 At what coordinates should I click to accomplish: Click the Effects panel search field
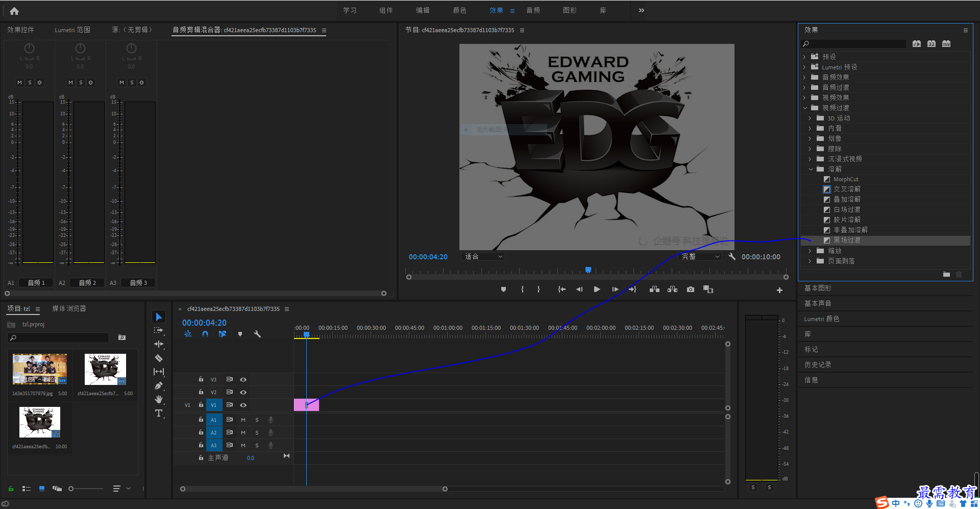[x=853, y=44]
